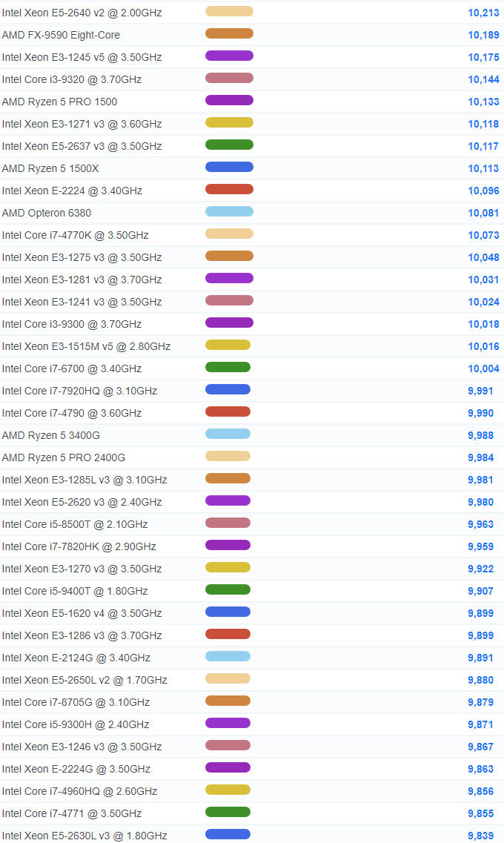The height and width of the screenshot is (843, 504).
Task: Open Intel Xeon E3-1515M v5 @ 2.80GHz
Action: 86,346
